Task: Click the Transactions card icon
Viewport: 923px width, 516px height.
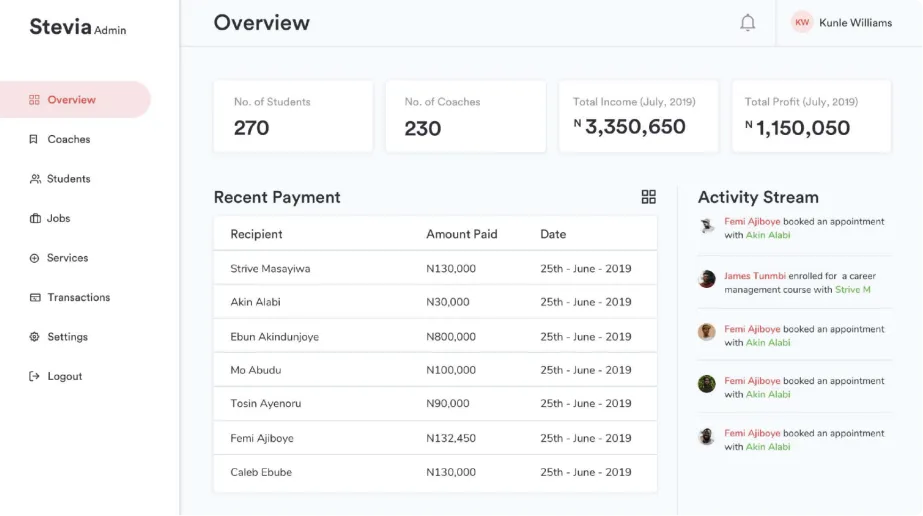Action: click(x=34, y=297)
